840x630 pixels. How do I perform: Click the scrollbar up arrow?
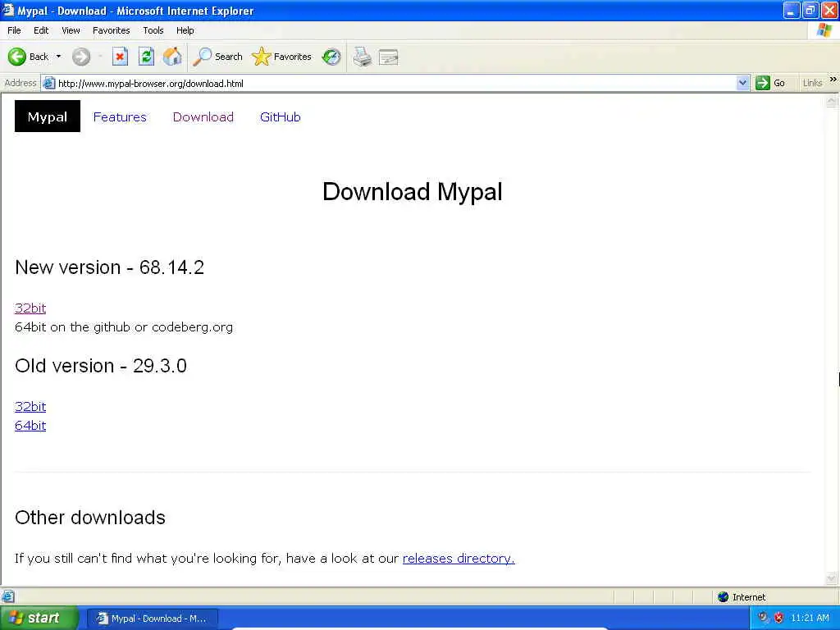[832, 101]
